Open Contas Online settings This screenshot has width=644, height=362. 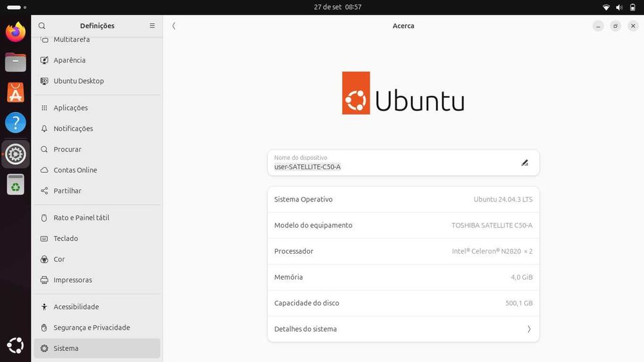pos(97,170)
